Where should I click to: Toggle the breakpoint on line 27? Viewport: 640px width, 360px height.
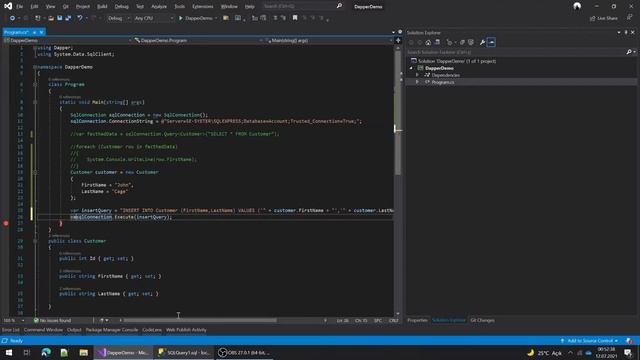(x=6, y=223)
